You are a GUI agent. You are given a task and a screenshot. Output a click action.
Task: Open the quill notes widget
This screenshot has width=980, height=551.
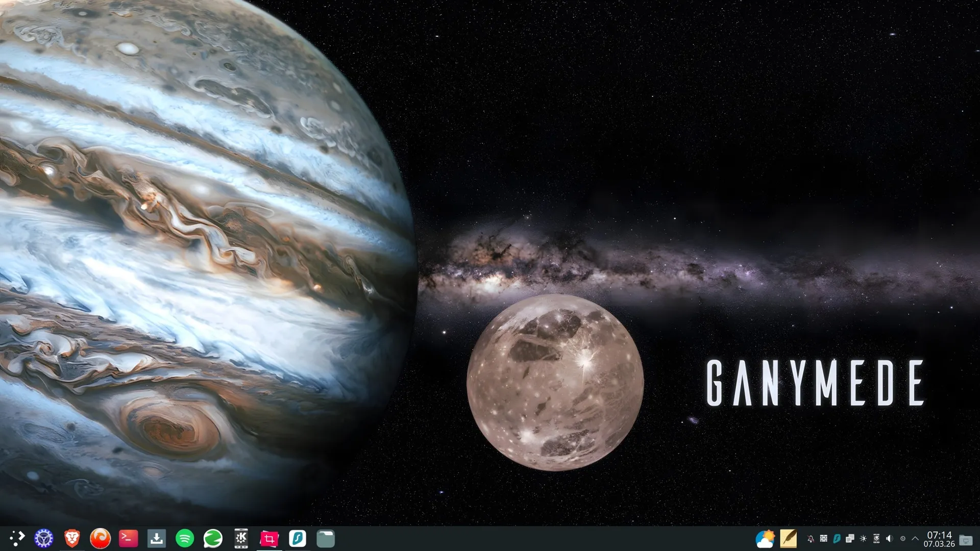pos(789,538)
